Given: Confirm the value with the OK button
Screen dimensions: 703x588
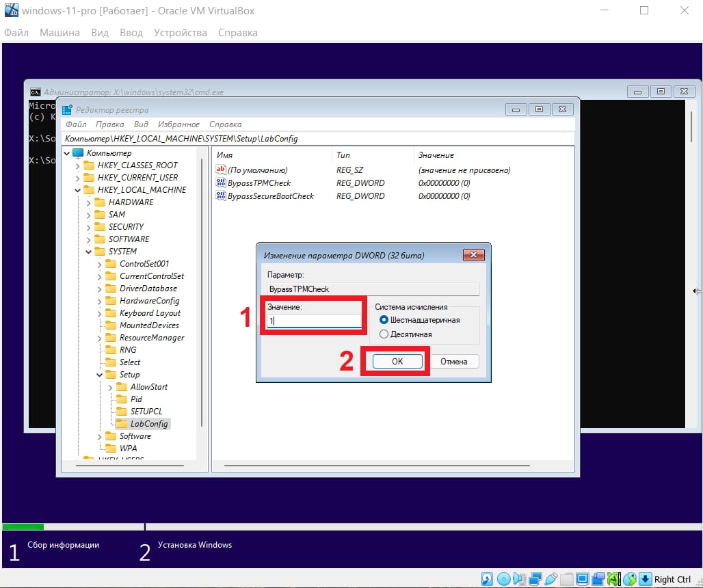Looking at the screenshot, I should click(397, 361).
